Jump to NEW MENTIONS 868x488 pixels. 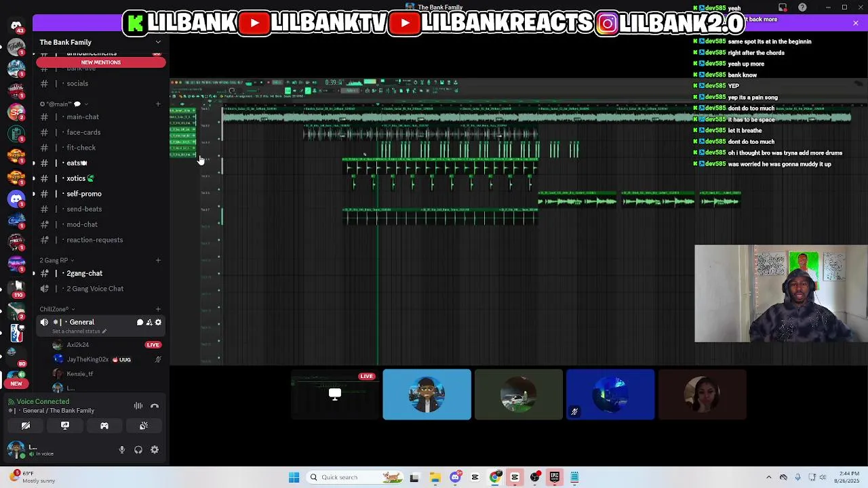point(100,62)
